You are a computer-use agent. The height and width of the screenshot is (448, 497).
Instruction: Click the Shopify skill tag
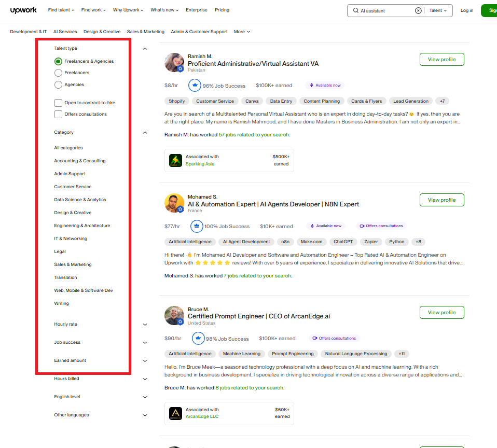(176, 101)
